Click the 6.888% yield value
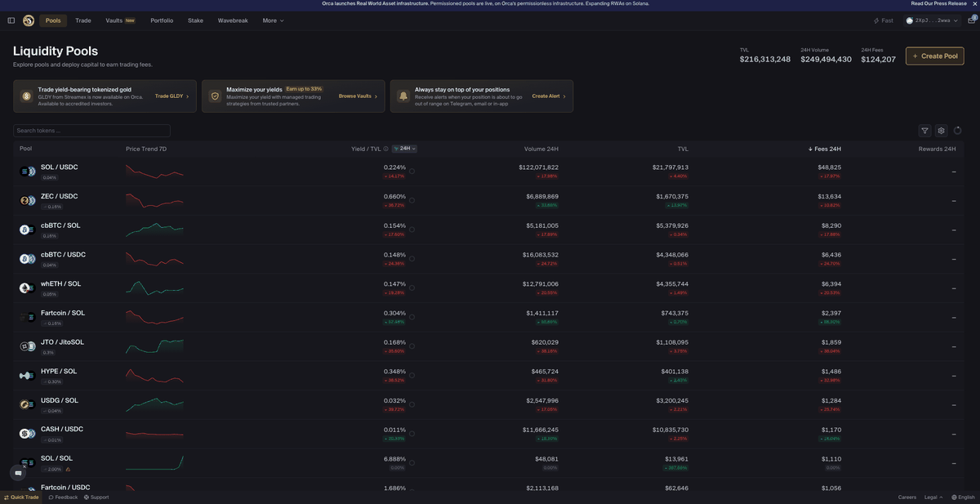This screenshot has width=980, height=504. click(394, 458)
